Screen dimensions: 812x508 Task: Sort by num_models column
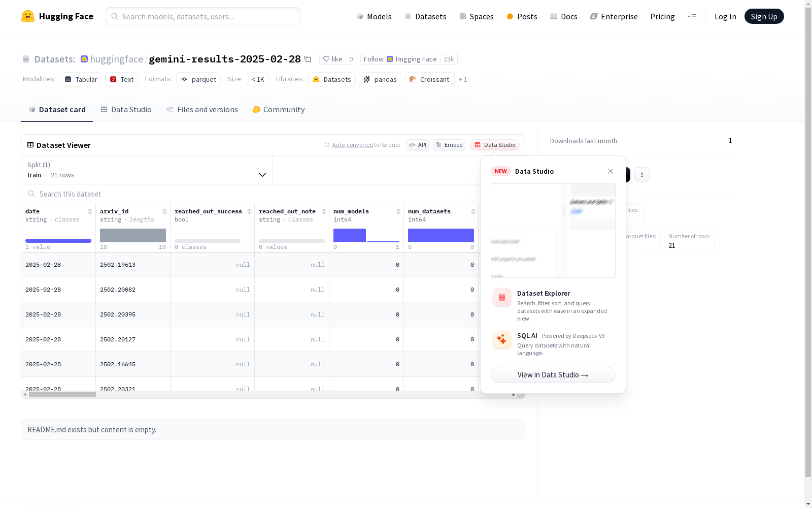398,211
